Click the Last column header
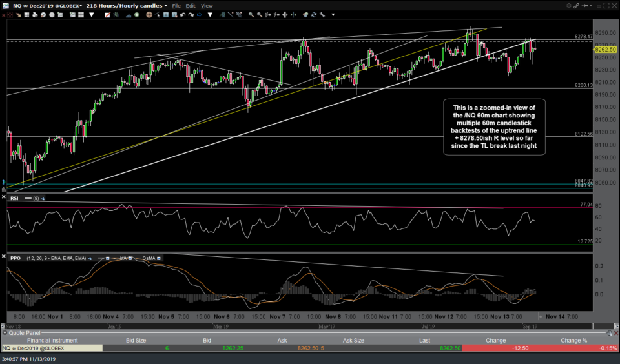This screenshot has height=364, width=620. [425, 340]
